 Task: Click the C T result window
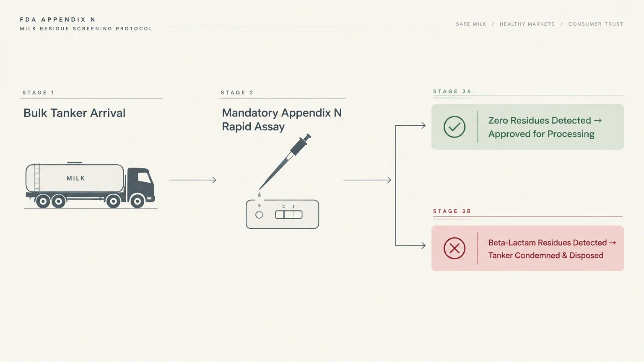[x=288, y=215]
